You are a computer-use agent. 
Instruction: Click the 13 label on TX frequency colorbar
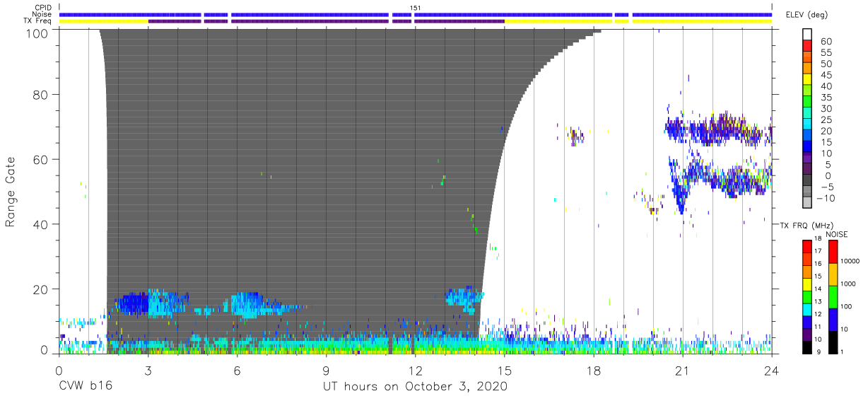[819, 302]
